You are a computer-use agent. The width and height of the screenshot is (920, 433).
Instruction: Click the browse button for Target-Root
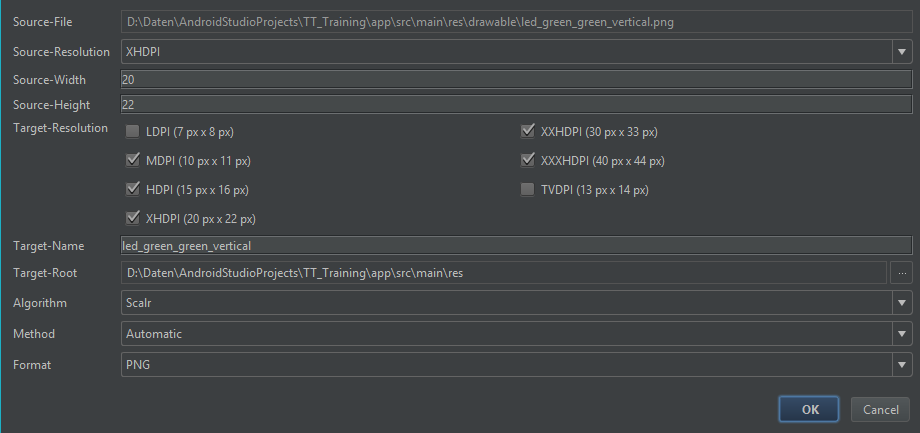[901, 272]
